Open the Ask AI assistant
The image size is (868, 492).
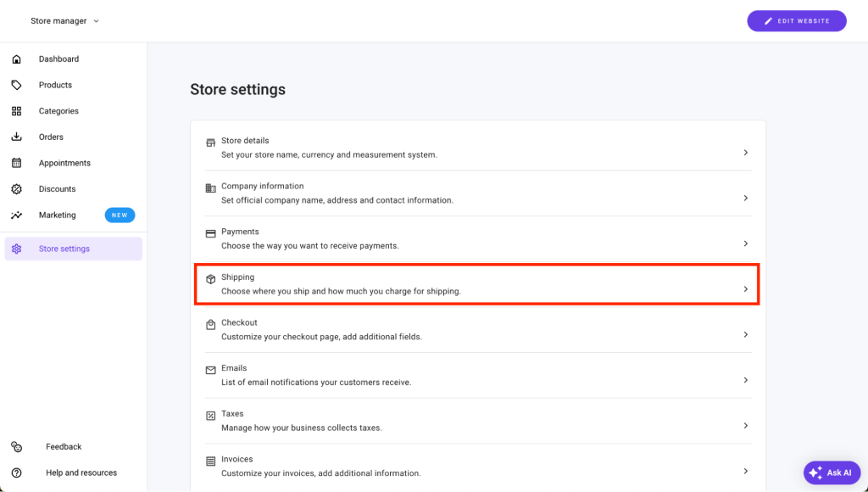click(x=832, y=472)
